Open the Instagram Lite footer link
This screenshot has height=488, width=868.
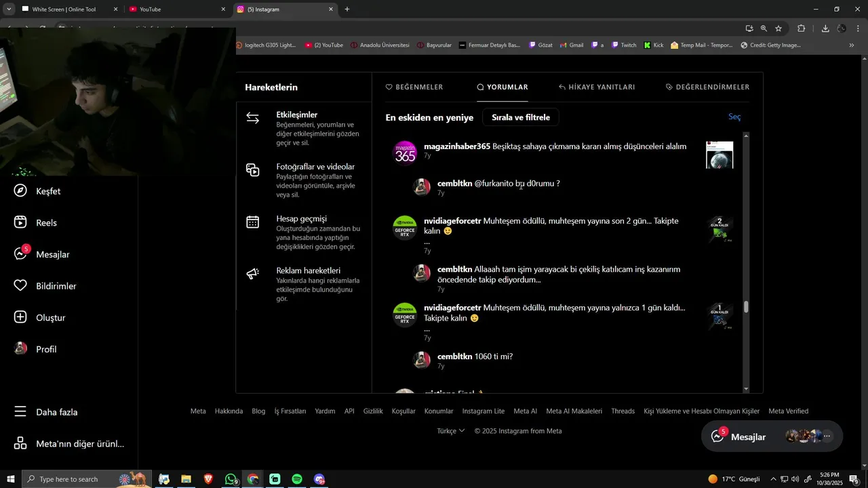[484, 411]
